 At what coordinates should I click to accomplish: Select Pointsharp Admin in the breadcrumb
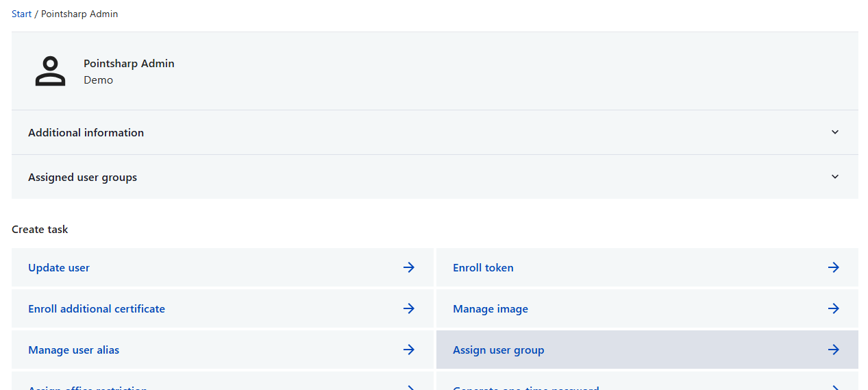79,14
